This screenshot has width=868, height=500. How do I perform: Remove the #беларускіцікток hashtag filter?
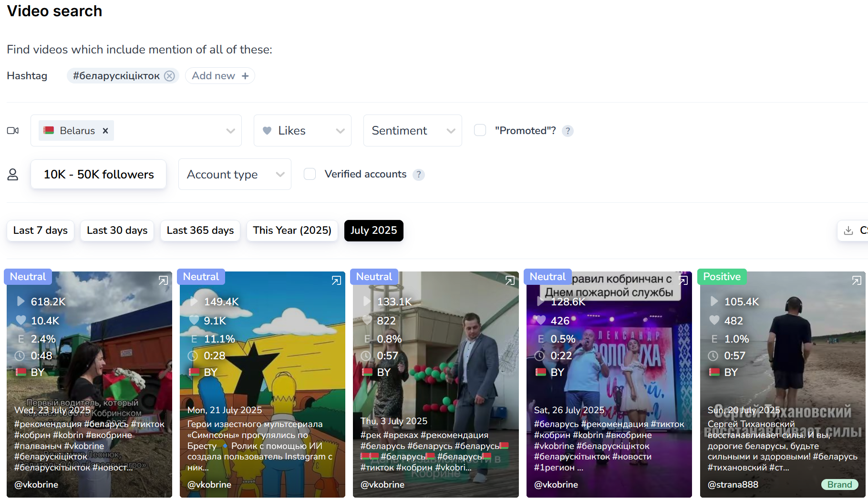(x=169, y=76)
